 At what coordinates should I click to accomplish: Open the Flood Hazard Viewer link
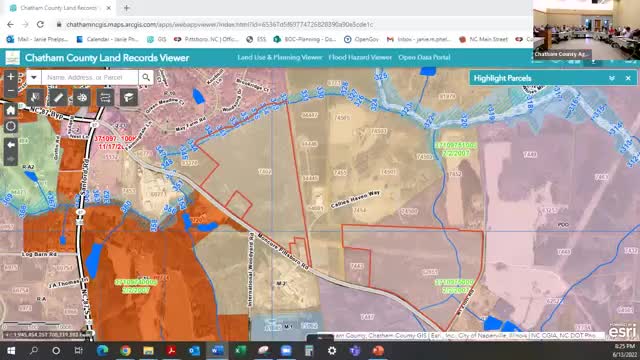click(x=360, y=58)
